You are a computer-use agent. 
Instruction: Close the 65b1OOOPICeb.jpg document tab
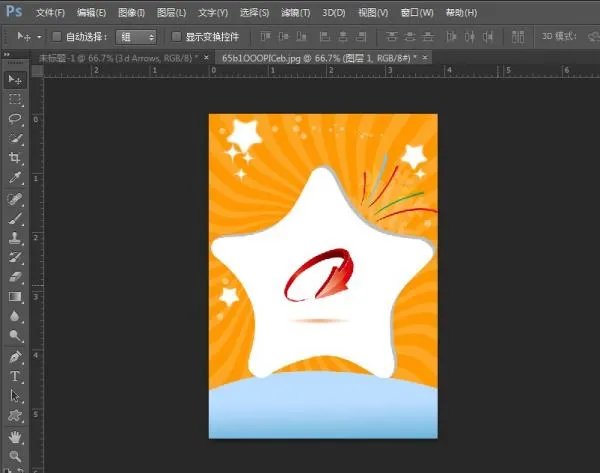coord(425,58)
